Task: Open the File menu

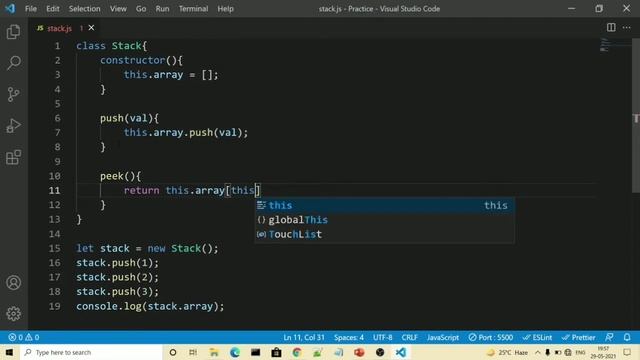Action: [x=31, y=9]
